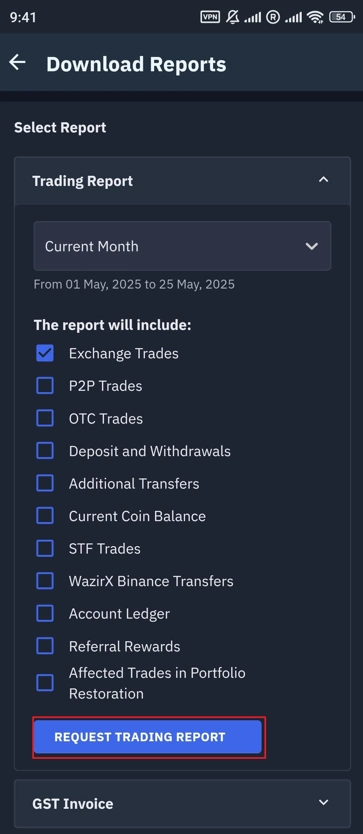
Task: Tap the Wi-Fi status icon
Action: pyautogui.click(x=315, y=17)
